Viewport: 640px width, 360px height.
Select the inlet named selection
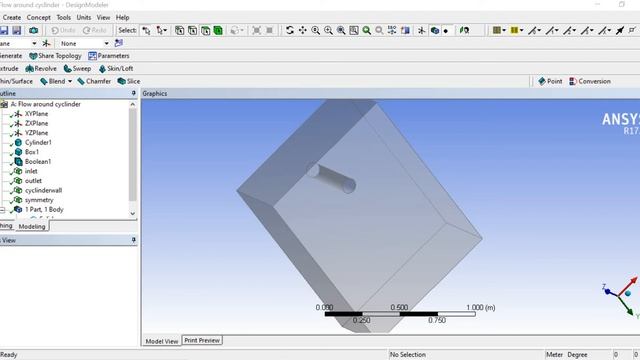[x=31, y=171]
